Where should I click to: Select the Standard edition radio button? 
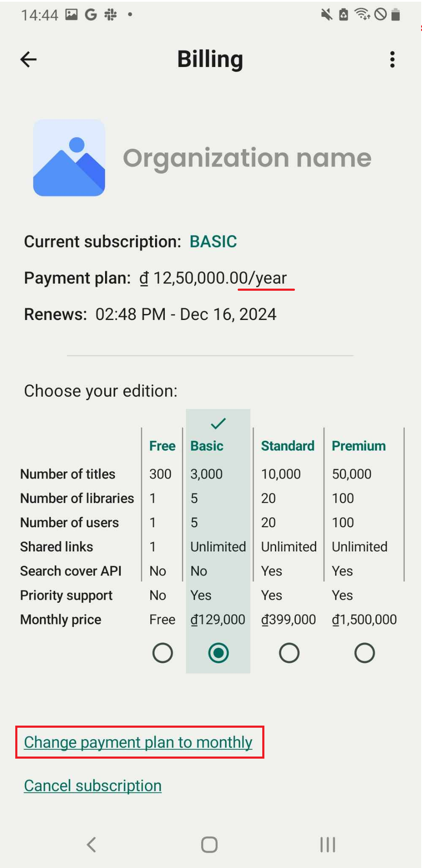point(289,653)
